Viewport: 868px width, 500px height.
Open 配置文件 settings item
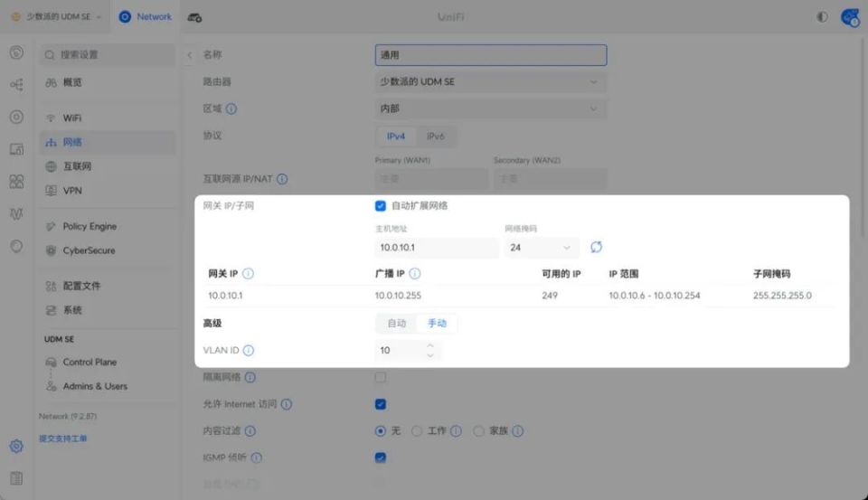click(x=108, y=286)
